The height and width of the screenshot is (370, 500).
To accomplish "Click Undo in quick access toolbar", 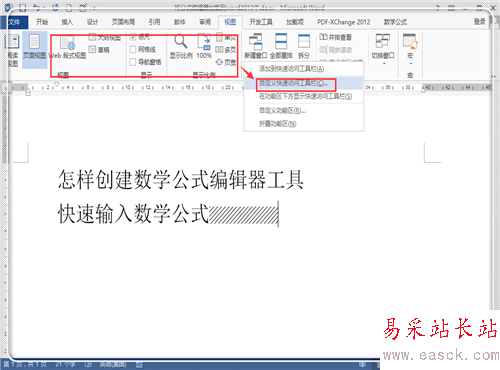I will pyautogui.click(x=37, y=7).
